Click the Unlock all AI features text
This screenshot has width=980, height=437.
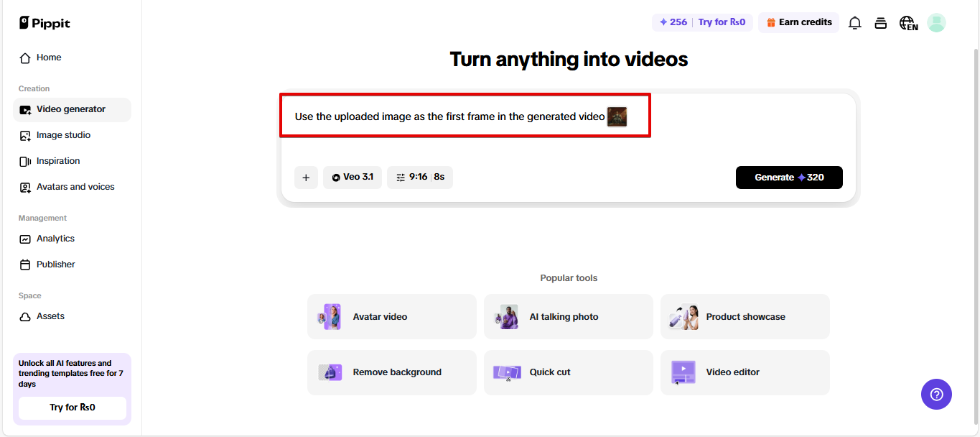tap(71, 374)
